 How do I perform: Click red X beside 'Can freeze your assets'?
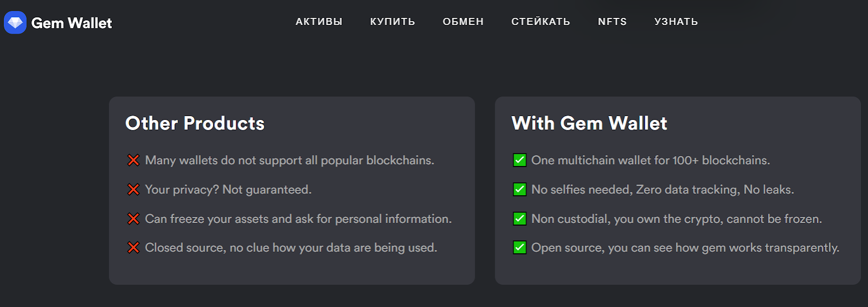point(133,219)
